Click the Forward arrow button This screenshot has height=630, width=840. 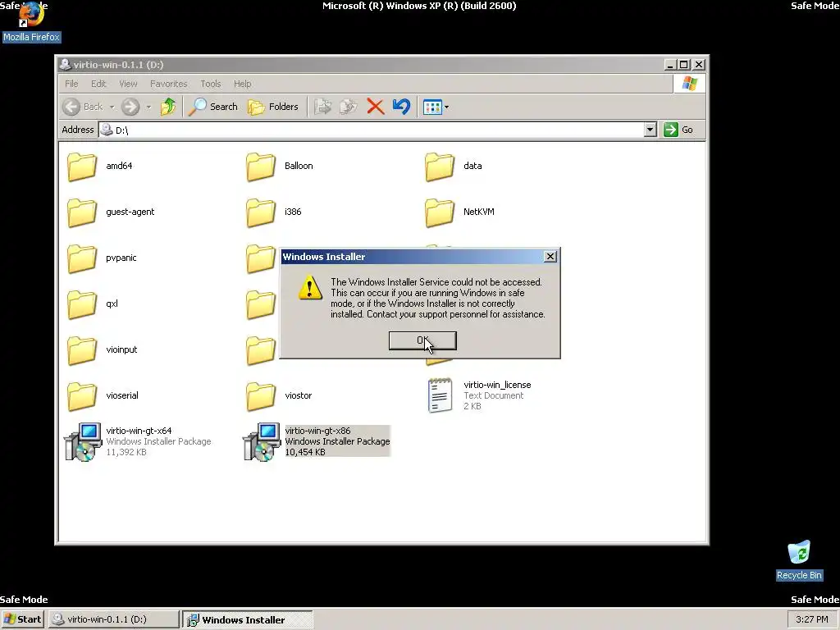click(x=130, y=107)
